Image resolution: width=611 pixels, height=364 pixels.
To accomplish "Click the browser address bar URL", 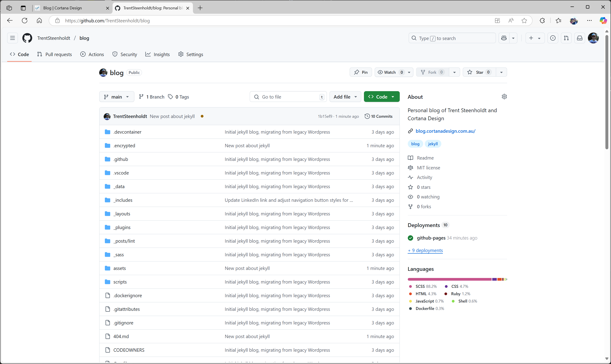I will pyautogui.click(x=107, y=21).
